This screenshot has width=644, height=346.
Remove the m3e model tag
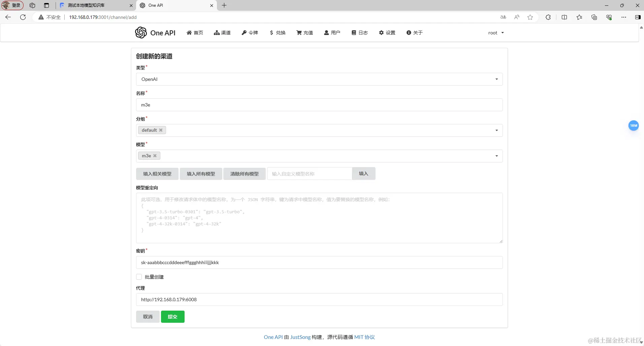[155, 156]
